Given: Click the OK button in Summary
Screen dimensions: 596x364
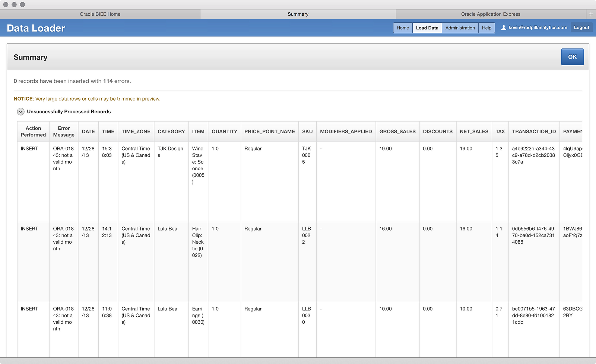Looking at the screenshot, I should (x=572, y=57).
